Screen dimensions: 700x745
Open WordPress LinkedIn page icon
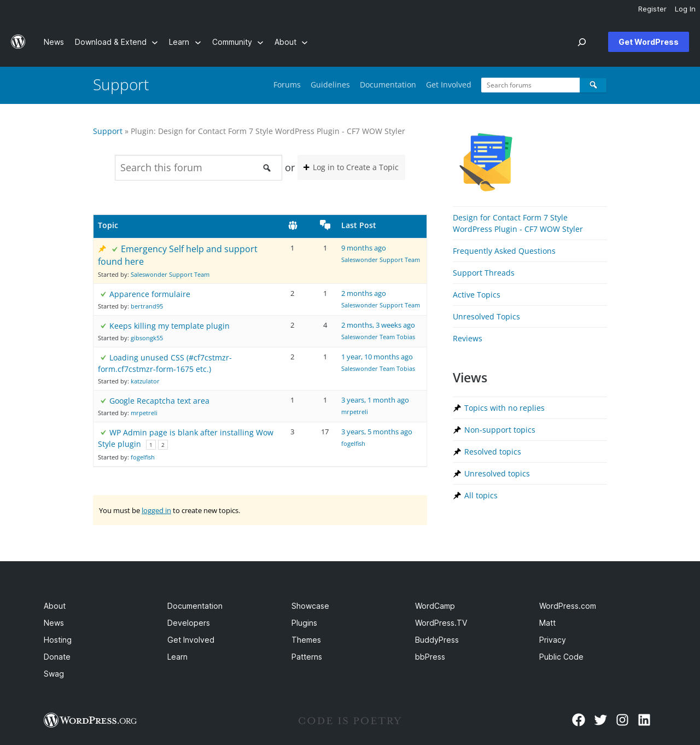click(644, 720)
